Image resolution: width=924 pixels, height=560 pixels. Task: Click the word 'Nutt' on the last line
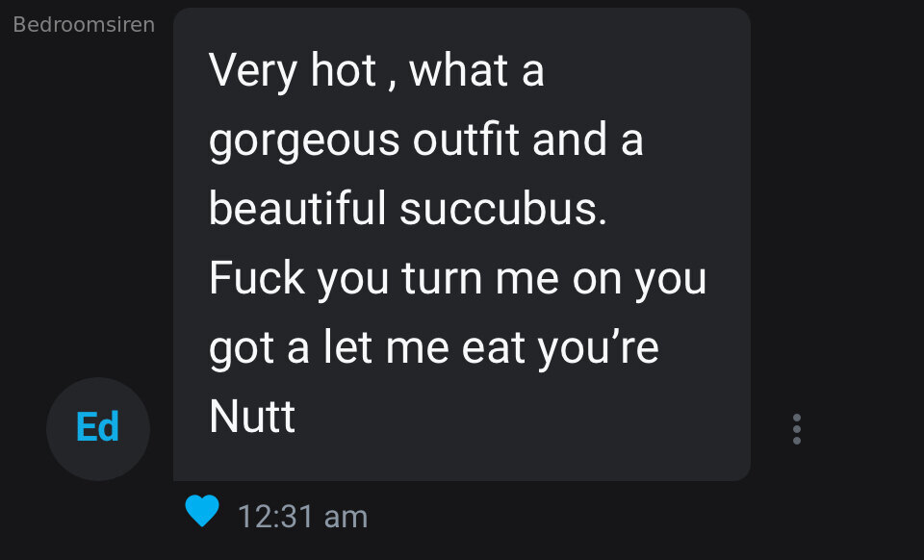click(251, 417)
